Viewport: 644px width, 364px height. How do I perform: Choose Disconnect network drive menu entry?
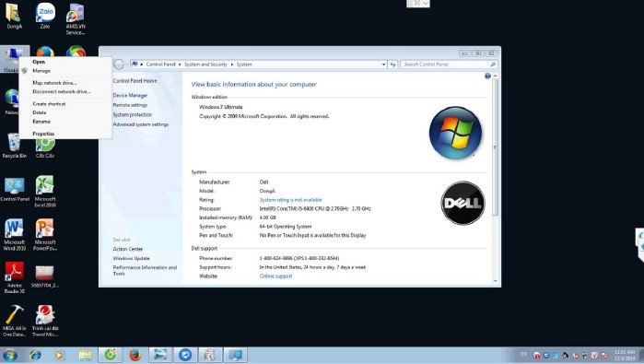tap(62, 91)
